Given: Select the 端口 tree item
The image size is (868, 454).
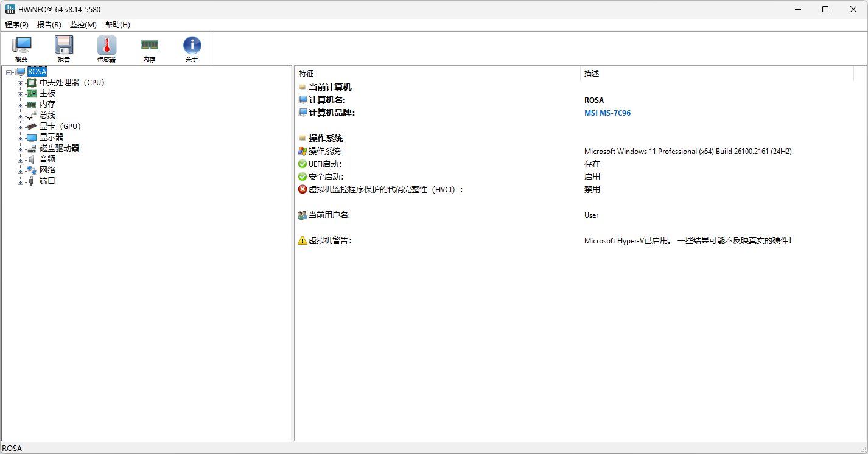Looking at the screenshot, I should tap(46, 181).
